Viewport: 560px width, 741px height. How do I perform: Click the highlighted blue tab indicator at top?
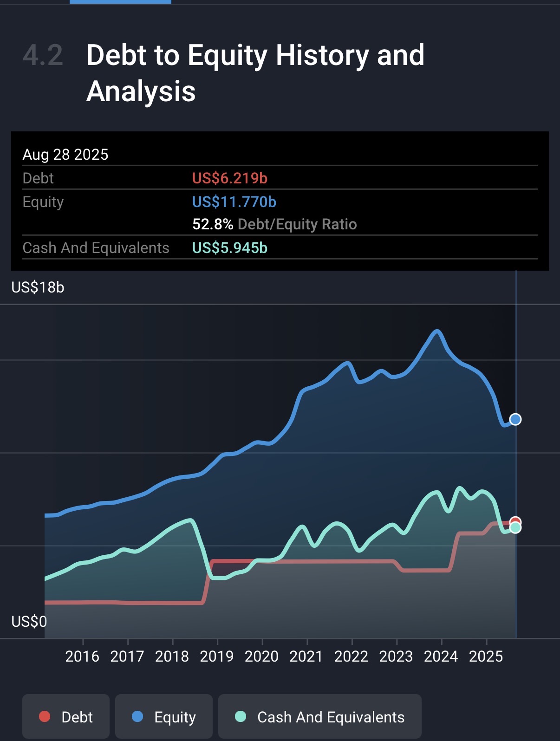tap(120, 2)
